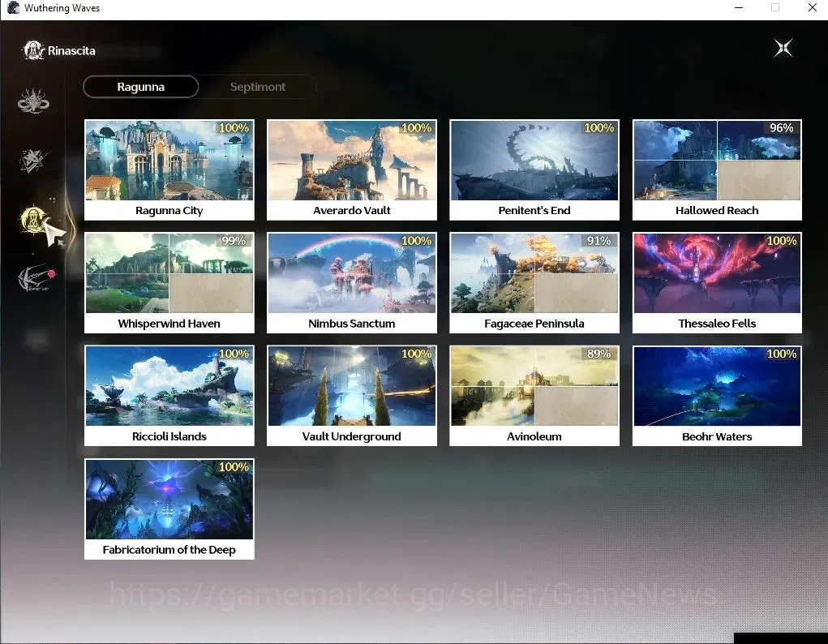The width and height of the screenshot is (828, 644).
Task: Open the Fabricatorium of the Deep card
Action: tap(169, 509)
